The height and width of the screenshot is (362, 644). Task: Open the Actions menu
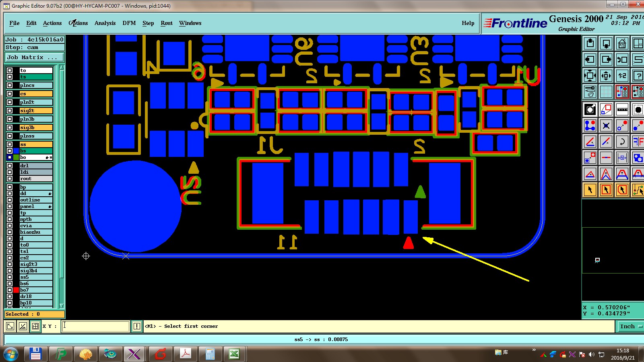click(52, 23)
